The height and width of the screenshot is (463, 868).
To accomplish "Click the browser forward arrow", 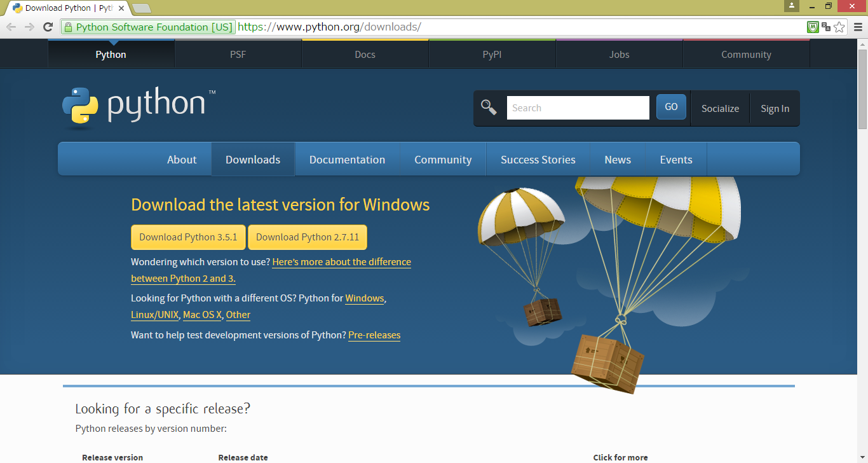I will tap(29, 27).
